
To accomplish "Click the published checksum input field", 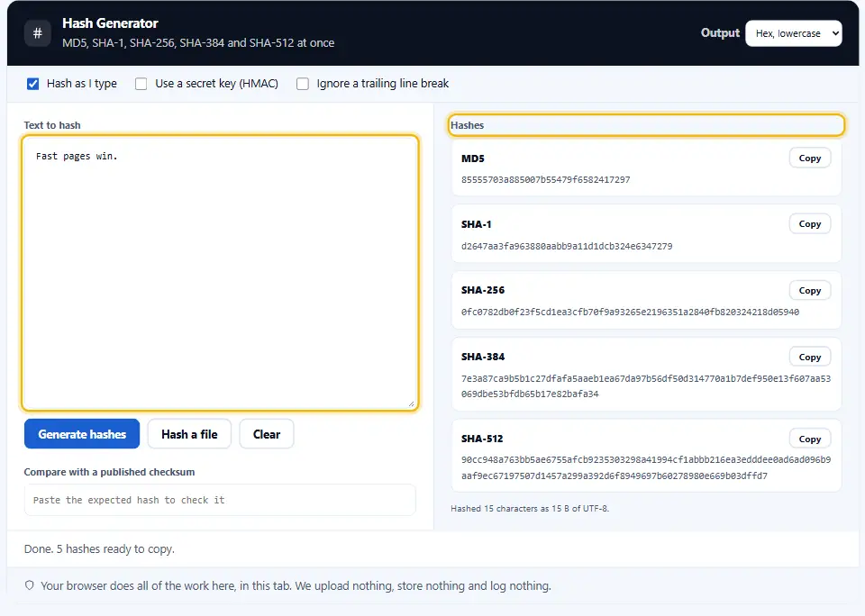I will tap(220, 500).
